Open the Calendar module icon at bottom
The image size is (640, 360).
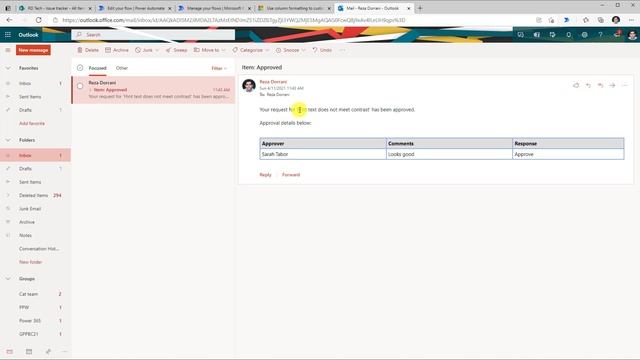click(29, 351)
